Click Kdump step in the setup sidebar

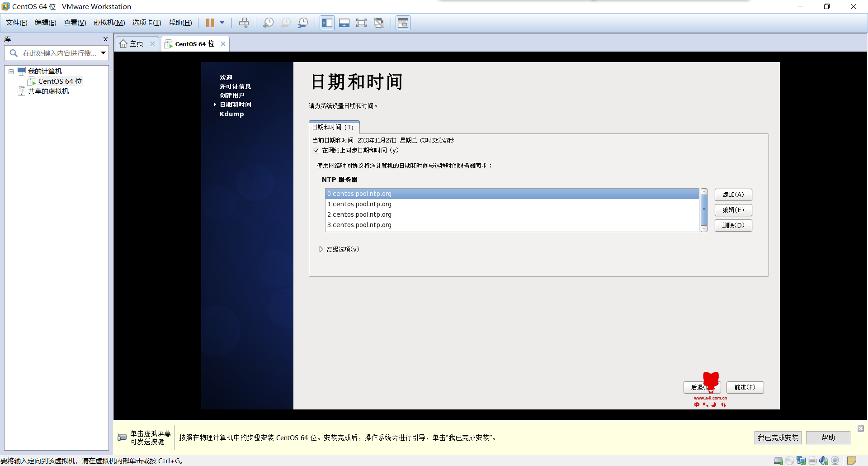[x=231, y=114]
